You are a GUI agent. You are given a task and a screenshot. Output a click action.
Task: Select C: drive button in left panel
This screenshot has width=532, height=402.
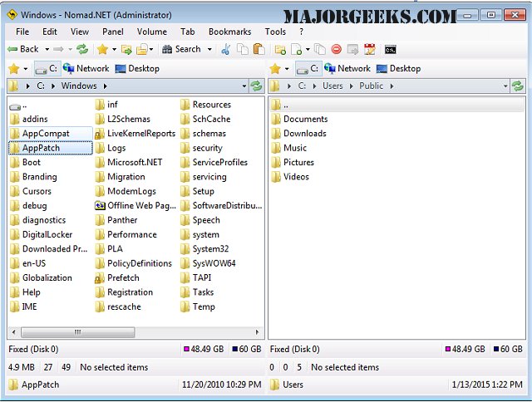pyautogui.click(x=47, y=69)
